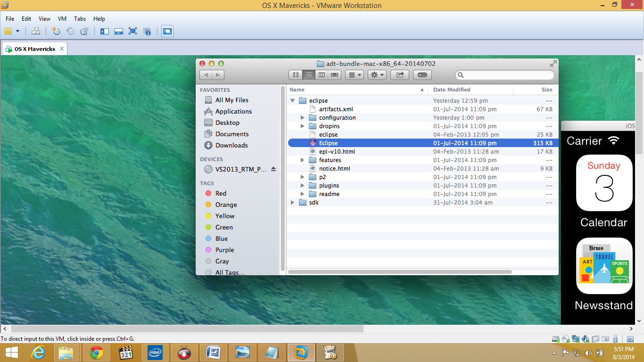This screenshot has height=362, width=644.
Task: Take a snapshot of this virtual machine
Action: [56, 31]
